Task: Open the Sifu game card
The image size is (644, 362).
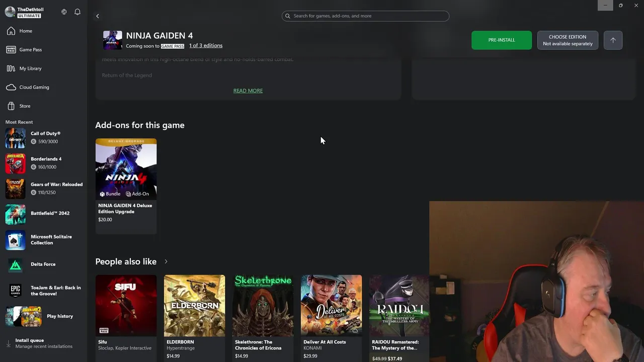Action: pos(126,318)
